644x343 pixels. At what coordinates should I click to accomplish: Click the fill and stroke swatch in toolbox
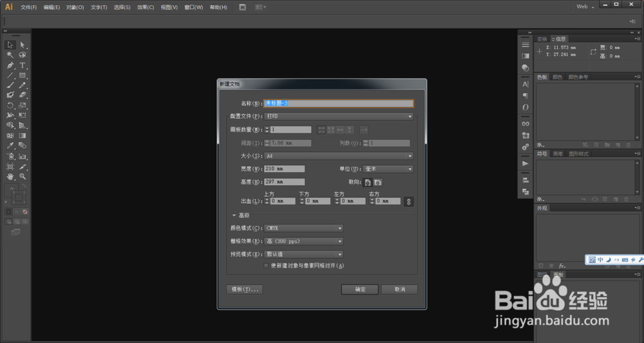(15, 195)
